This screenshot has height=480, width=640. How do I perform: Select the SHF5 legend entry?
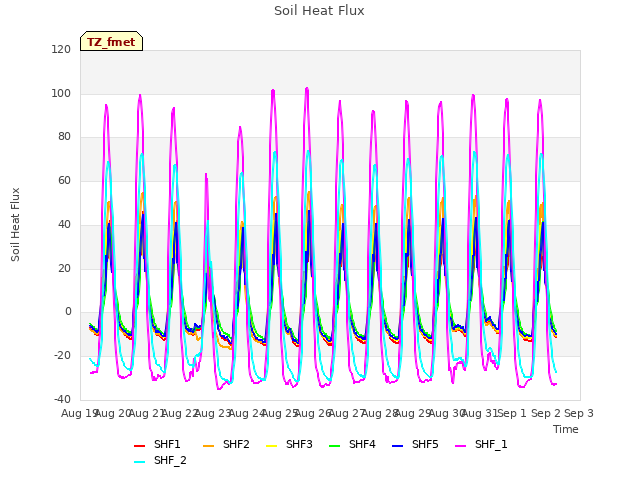tap(415, 444)
